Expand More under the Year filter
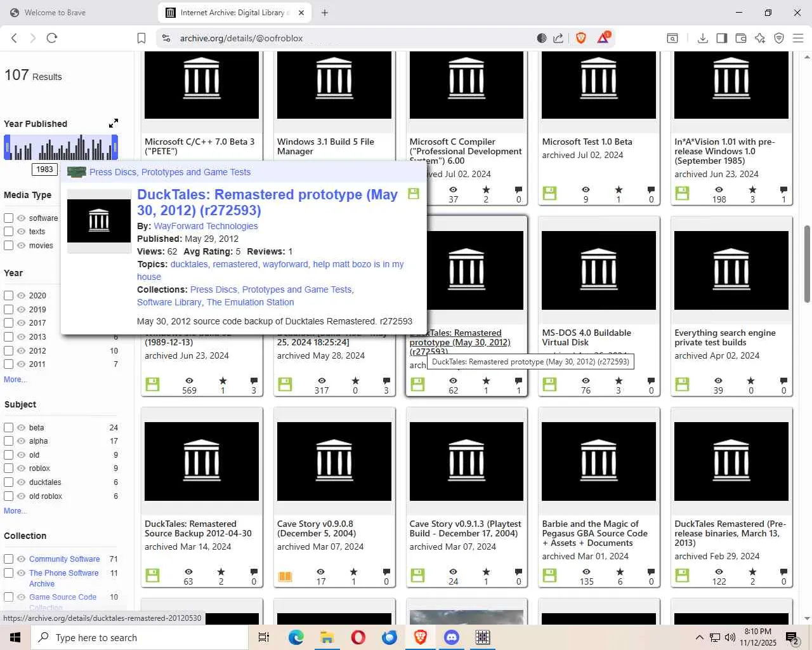Image resolution: width=812 pixels, height=650 pixels. (x=15, y=380)
